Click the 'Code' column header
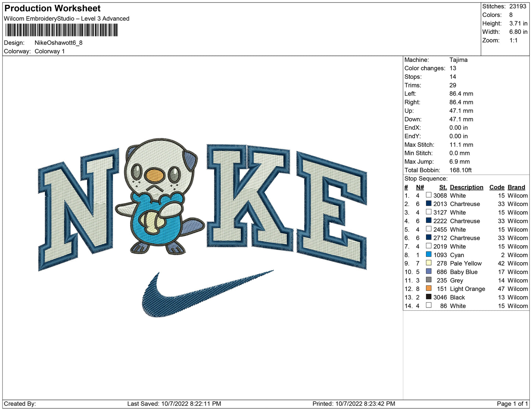This screenshot has height=409, width=532. 497,187
